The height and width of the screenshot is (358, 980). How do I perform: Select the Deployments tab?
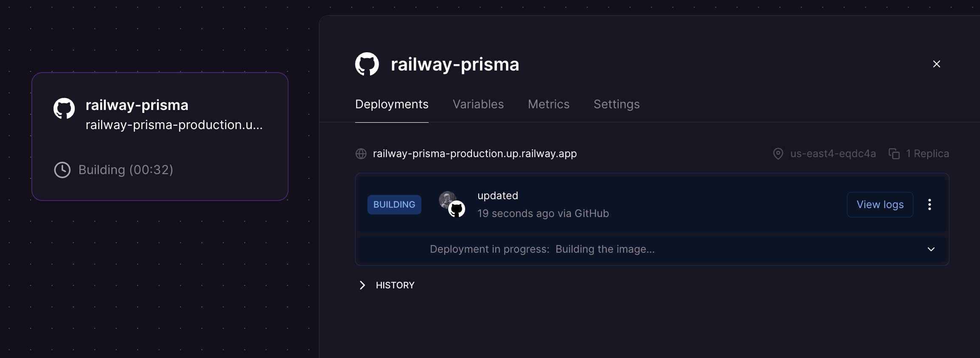(x=392, y=104)
